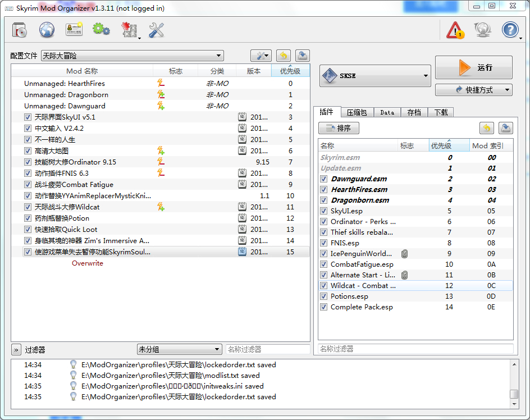
Task: Click the Install Mod from archive icon
Action: (x=19, y=30)
